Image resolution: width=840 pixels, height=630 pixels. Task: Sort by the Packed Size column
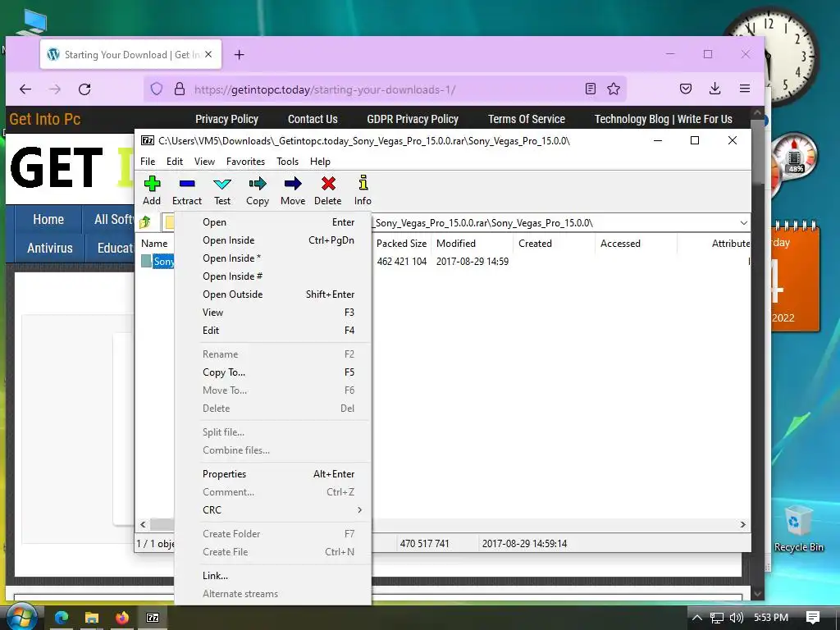402,243
